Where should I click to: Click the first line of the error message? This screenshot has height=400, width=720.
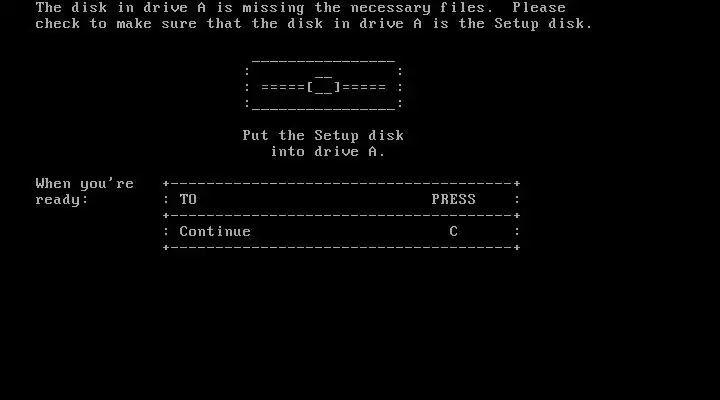coord(300,7)
